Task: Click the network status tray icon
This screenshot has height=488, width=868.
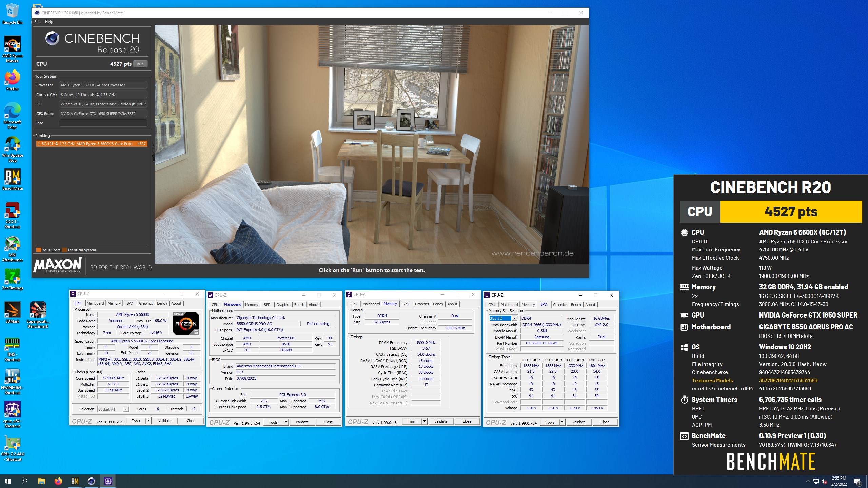Action: 816,481
